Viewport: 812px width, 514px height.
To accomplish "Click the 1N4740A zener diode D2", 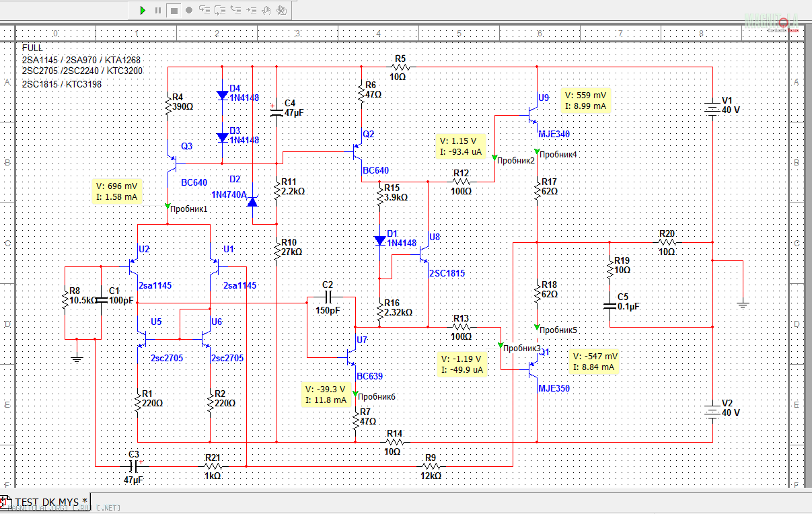I will tap(252, 200).
